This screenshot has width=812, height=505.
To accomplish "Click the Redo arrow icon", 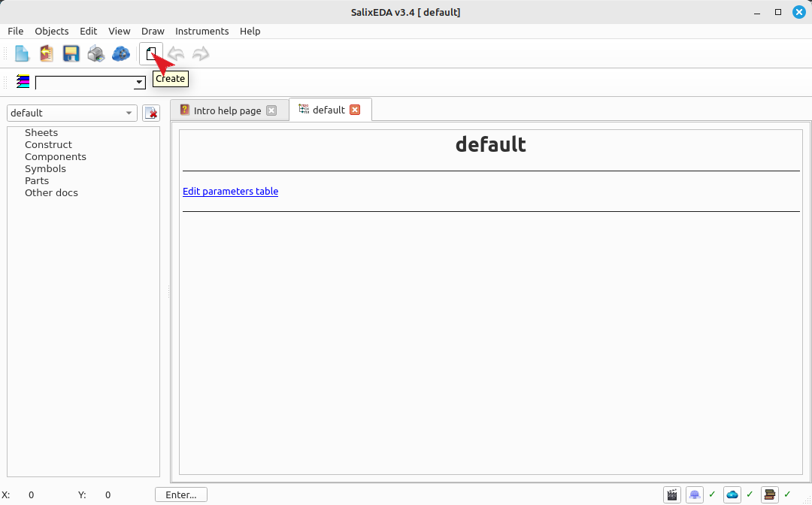I will click(201, 54).
